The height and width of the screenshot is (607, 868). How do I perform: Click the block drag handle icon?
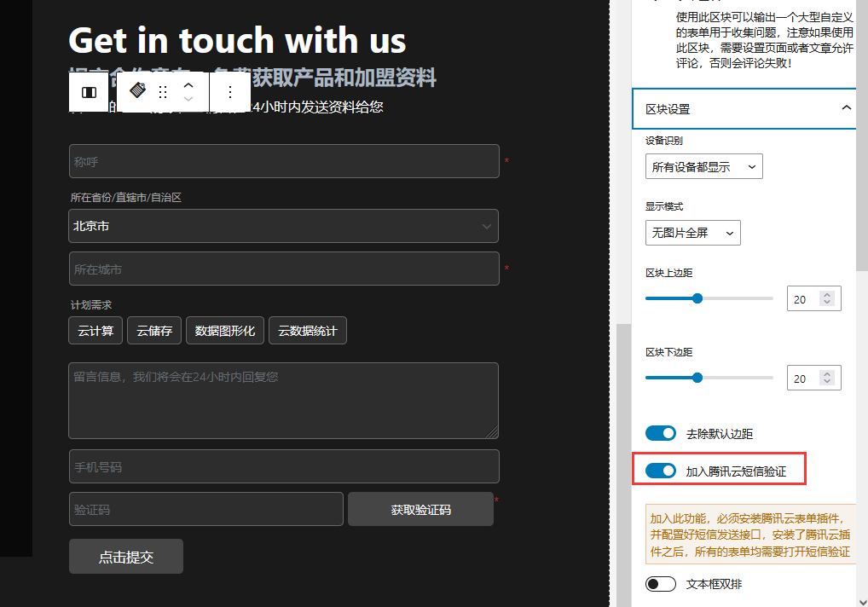click(163, 92)
